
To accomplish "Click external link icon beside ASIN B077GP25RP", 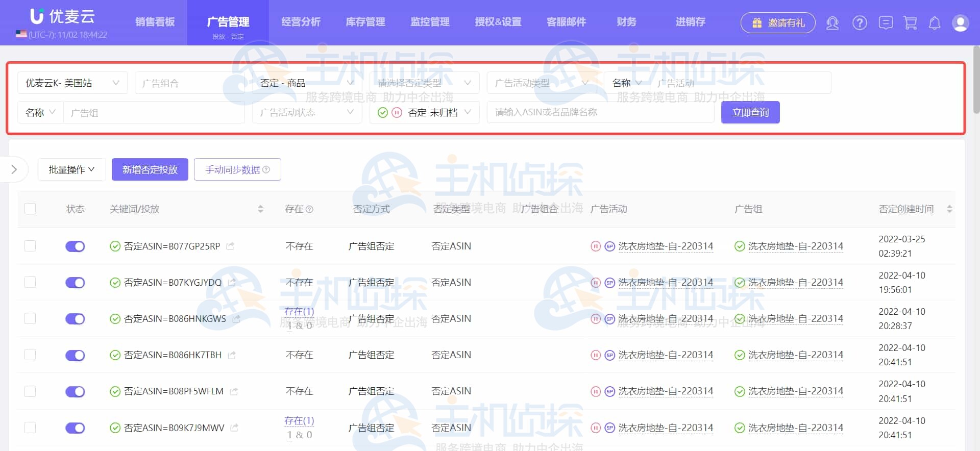I will 230,246.
